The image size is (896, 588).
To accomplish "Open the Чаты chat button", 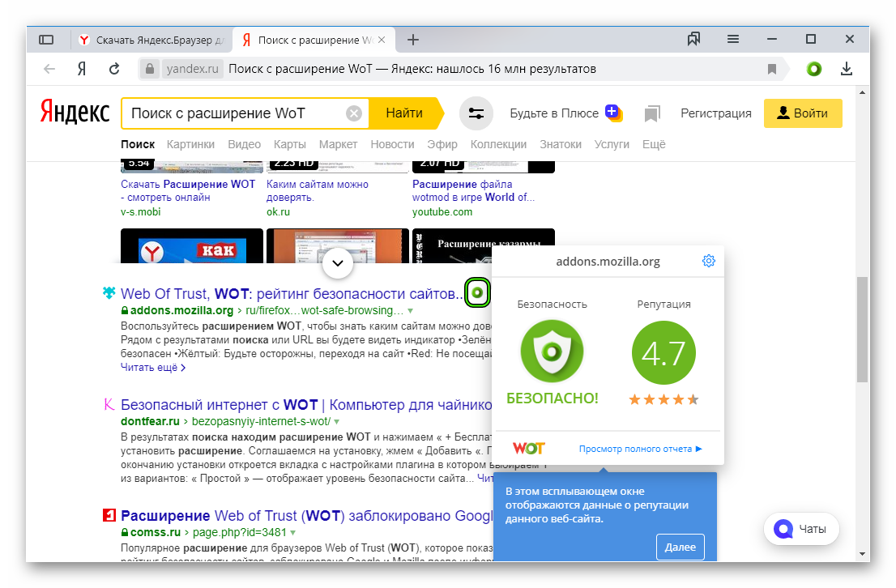I will click(801, 529).
